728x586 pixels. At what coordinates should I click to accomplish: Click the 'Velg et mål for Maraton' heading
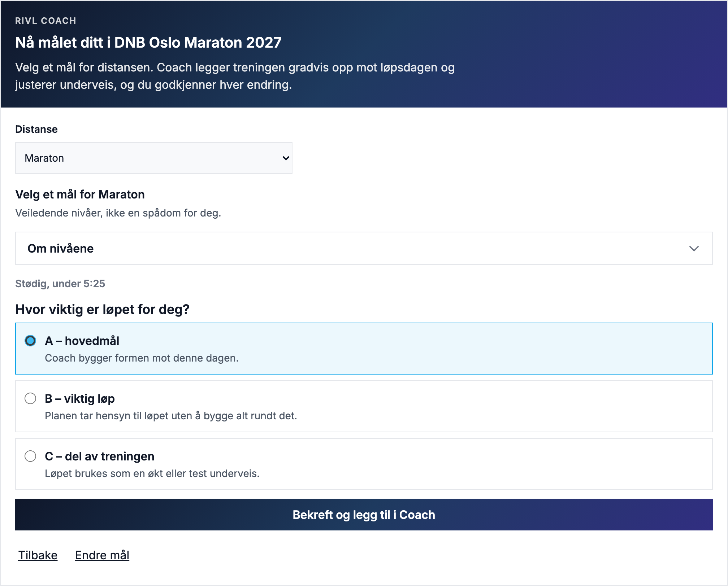tap(80, 194)
